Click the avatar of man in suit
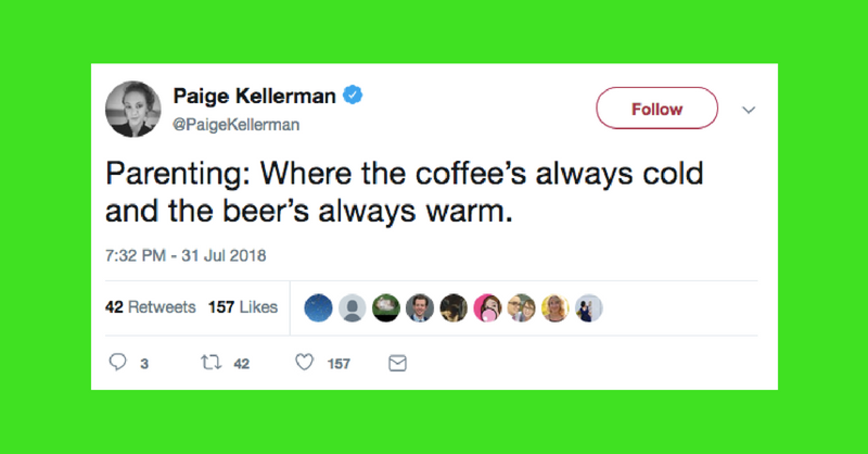The image size is (868, 454). coord(419,308)
